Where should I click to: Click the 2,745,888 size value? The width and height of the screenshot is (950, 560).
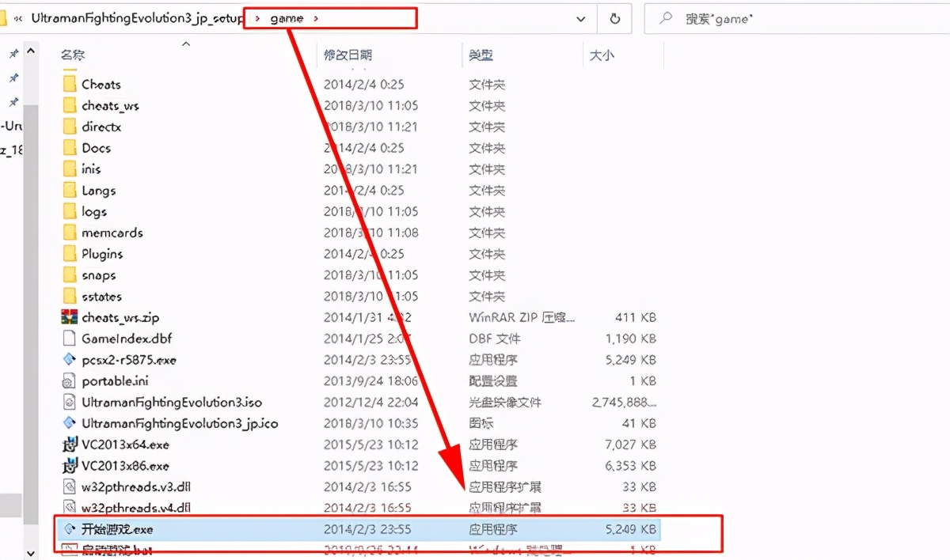point(624,402)
